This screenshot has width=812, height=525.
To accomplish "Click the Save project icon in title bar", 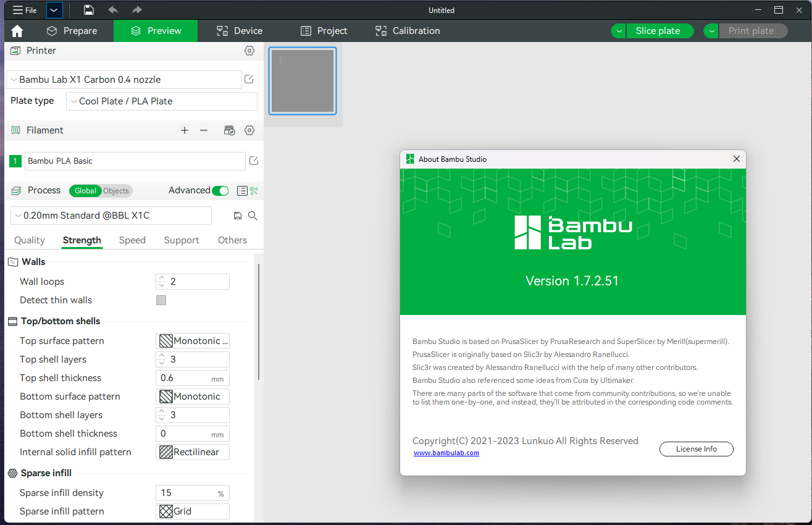I will tap(89, 10).
